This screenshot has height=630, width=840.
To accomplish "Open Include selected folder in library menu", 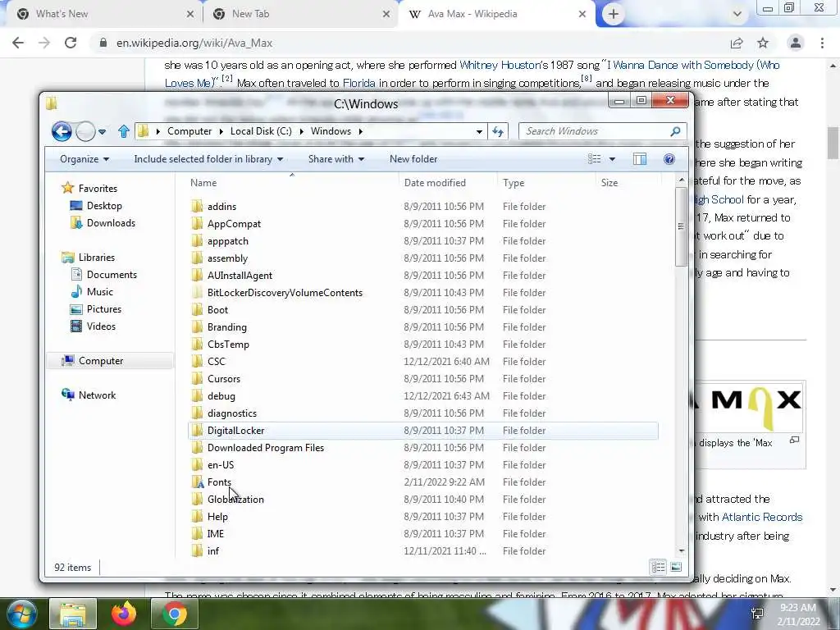I will coord(208,159).
